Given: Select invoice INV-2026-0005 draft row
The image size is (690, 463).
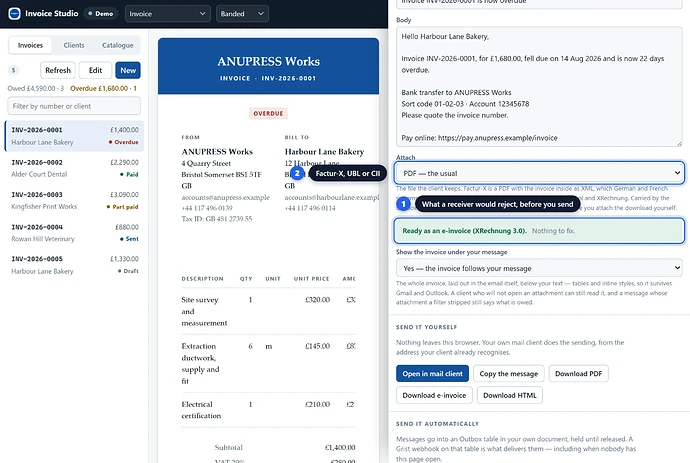Looking at the screenshot, I should click(x=74, y=265).
